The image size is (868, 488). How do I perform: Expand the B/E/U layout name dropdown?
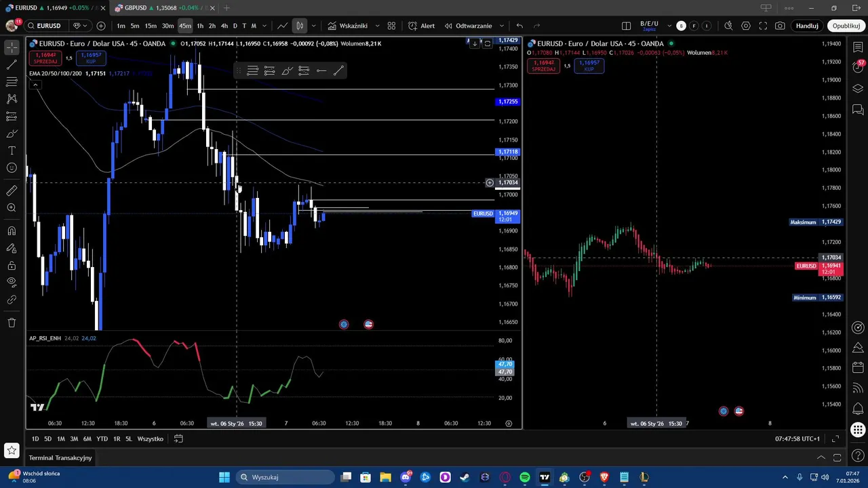coord(669,26)
